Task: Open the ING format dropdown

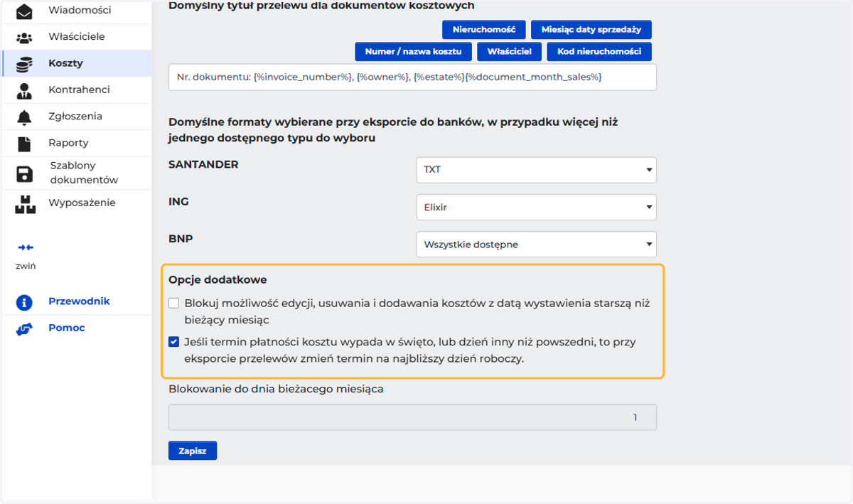Action: [536, 207]
